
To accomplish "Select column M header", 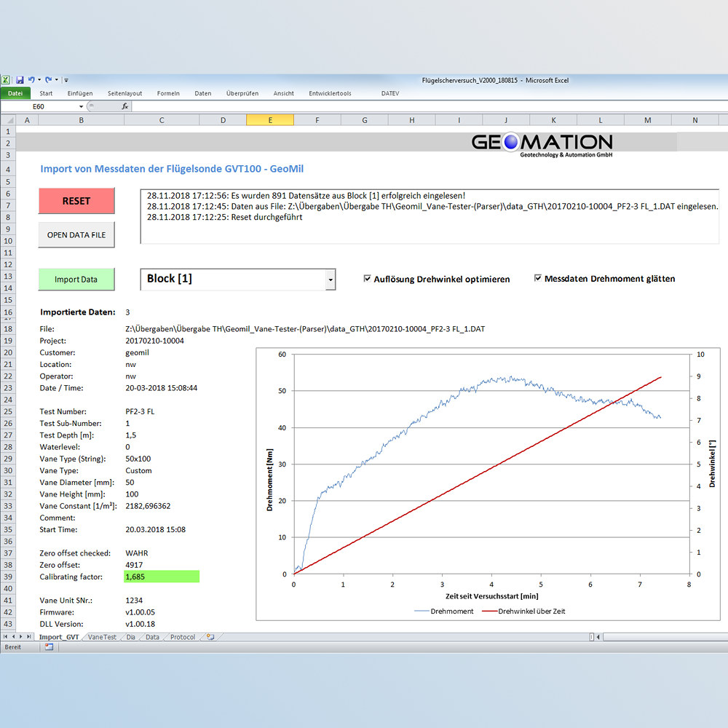I will pos(648,120).
